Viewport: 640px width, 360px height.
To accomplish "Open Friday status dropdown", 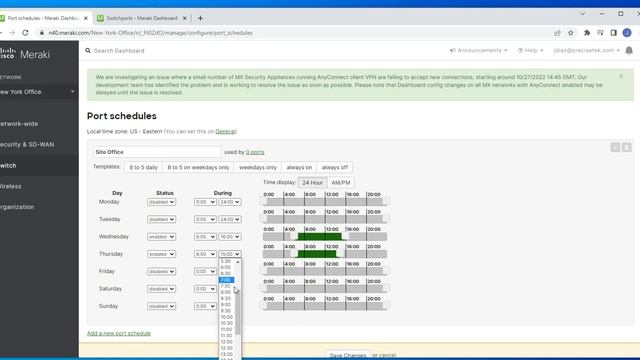I will click(x=161, y=271).
